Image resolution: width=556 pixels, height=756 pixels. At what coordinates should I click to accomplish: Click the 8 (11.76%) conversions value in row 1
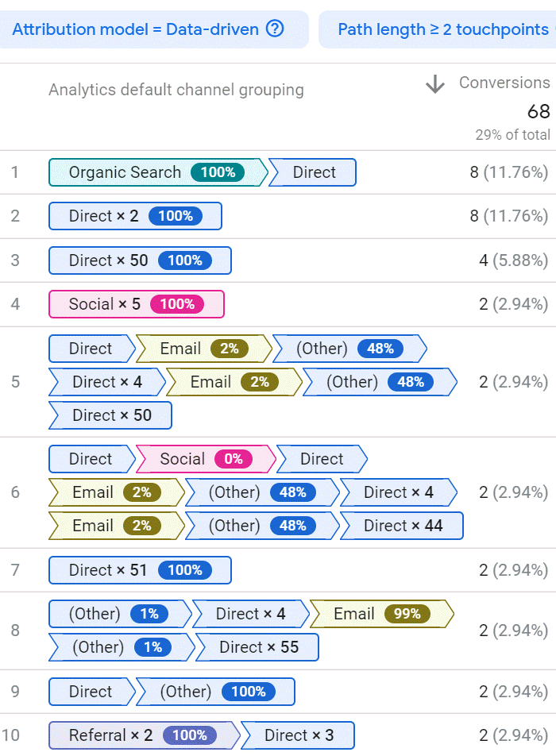(508, 172)
